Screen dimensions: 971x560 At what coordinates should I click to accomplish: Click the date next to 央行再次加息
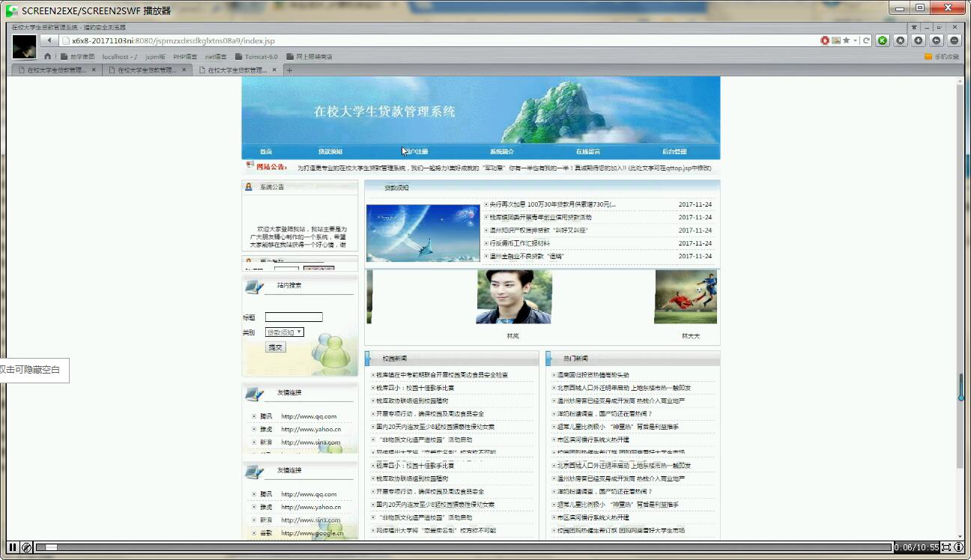[695, 204]
